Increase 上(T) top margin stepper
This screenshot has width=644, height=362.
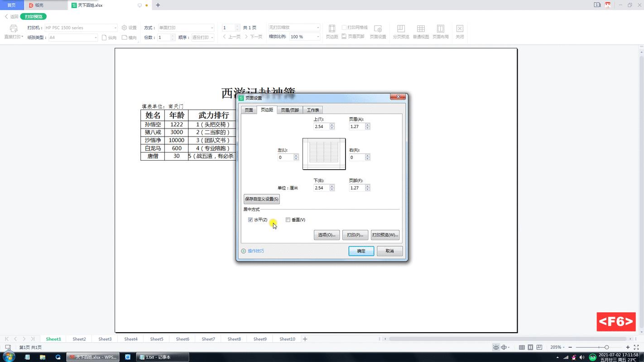point(332,125)
